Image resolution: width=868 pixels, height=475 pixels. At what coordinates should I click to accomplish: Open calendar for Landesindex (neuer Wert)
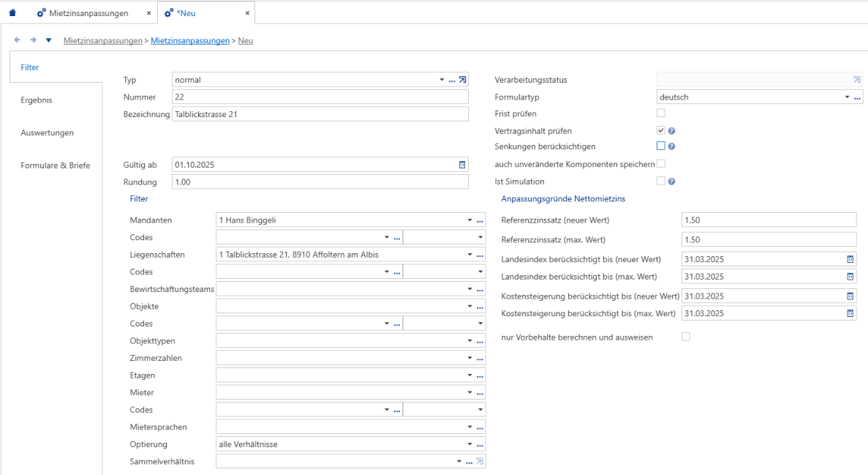850,259
